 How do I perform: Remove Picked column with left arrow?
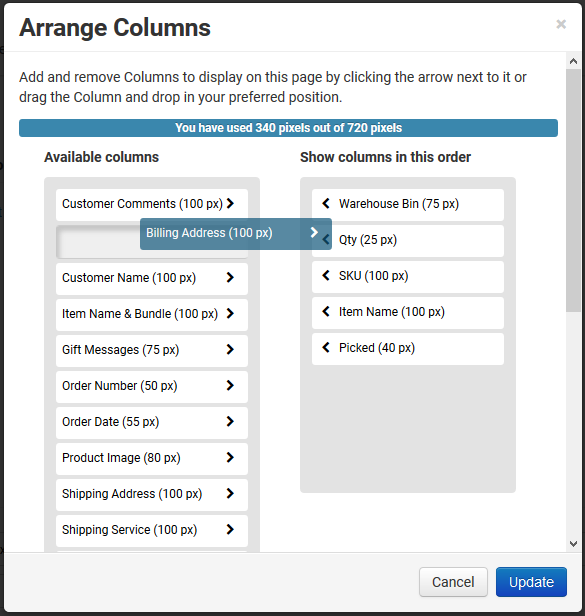[x=326, y=347]
